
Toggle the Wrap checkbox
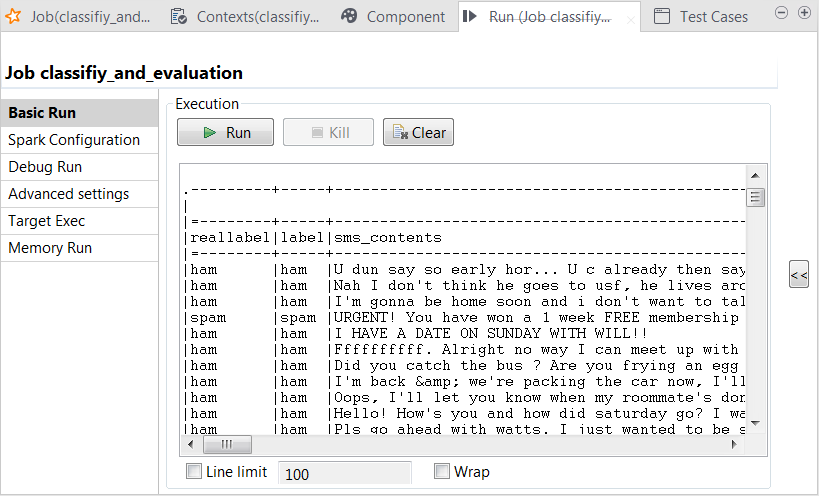point(442,471)
